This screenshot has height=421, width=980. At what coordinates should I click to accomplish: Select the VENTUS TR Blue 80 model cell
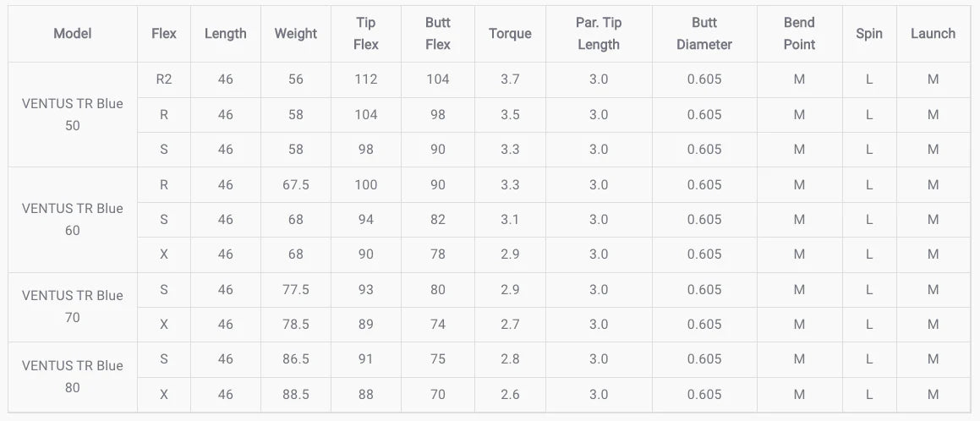point(73,376)
